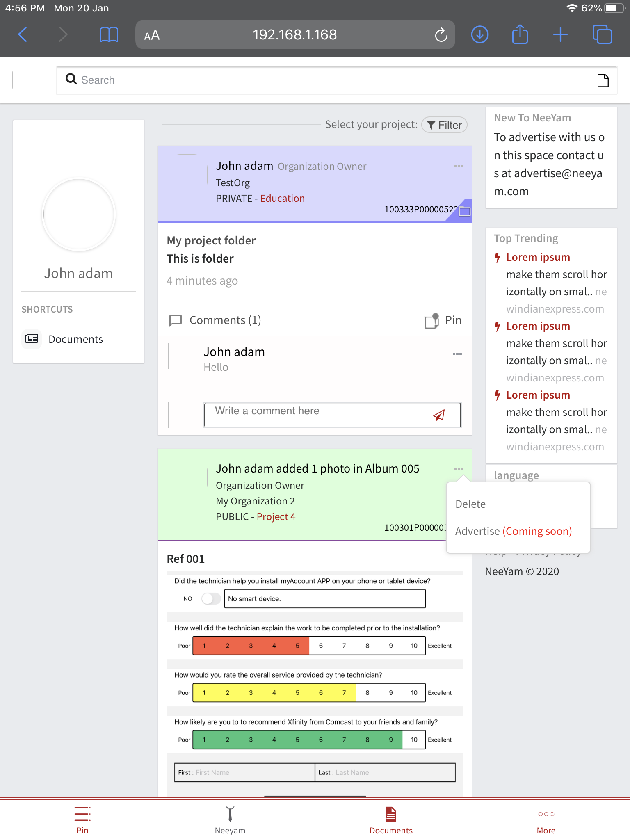Viewport: 630px width, 840px height.
Task: Switch to the Neeyam bottom tab
Action: pyautogui.click(x=230, y=821)
